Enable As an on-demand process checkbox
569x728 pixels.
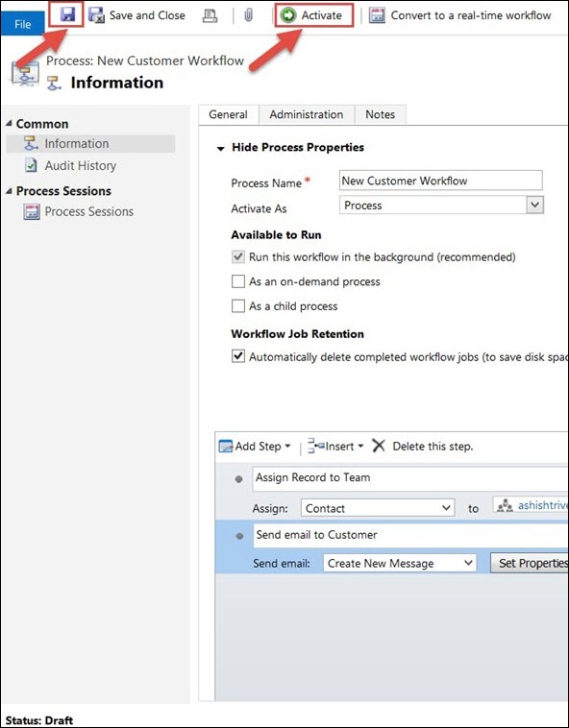(x=238, y=281)
